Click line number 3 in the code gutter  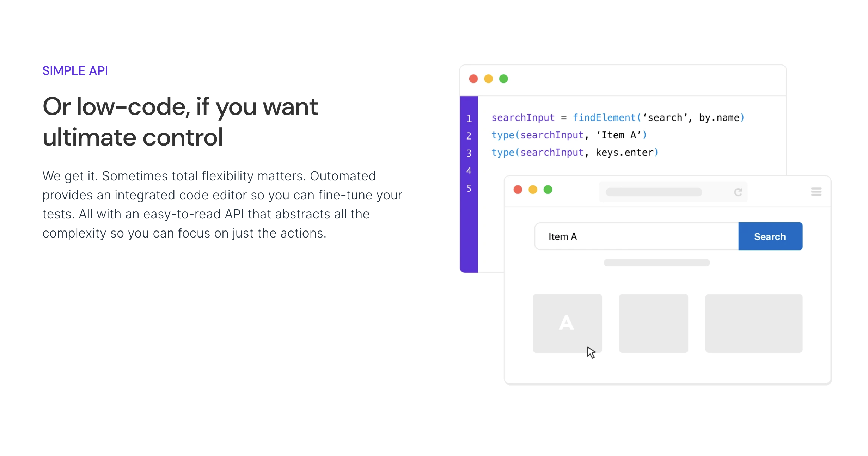(x=469, y=153)
